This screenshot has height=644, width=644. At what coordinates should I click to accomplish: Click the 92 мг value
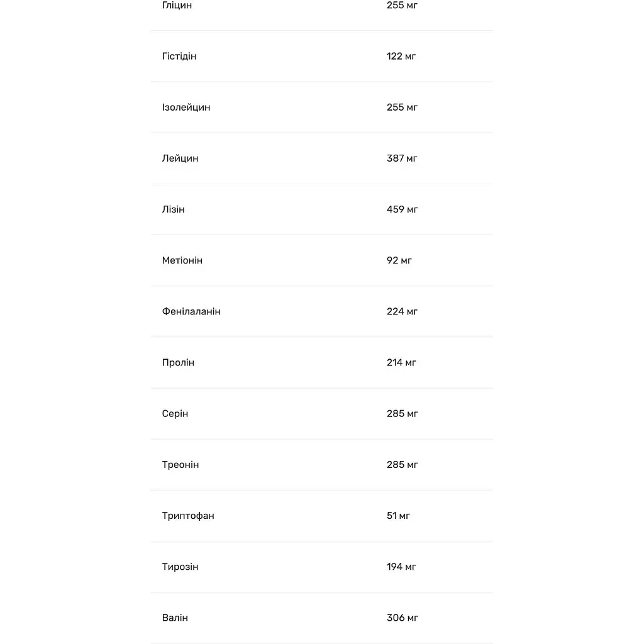coord(399,260)
